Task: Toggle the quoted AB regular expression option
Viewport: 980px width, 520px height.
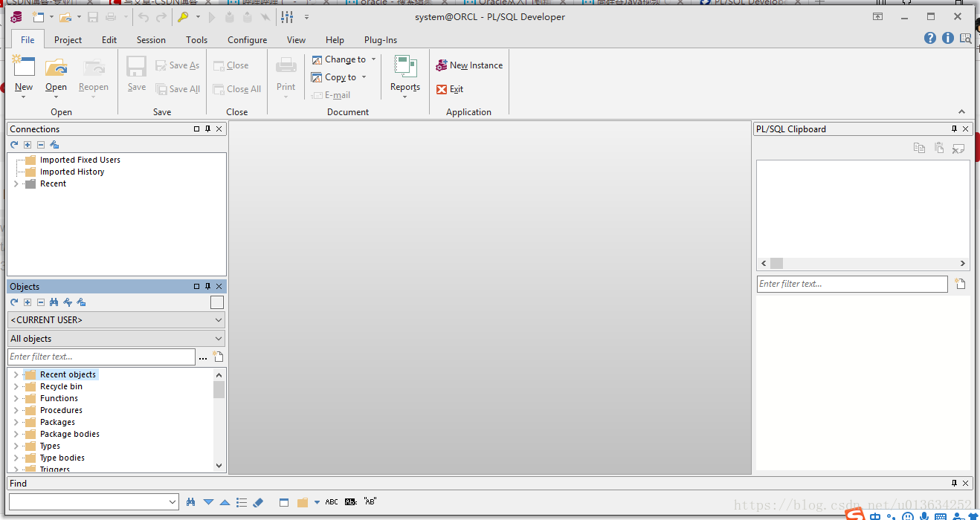Action: (370, 501)
